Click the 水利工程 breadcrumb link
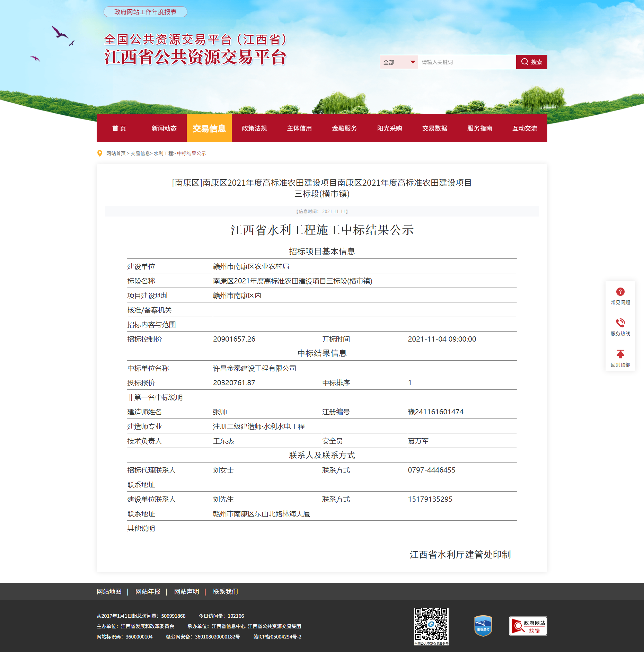The height and width of the screenshot is (652, 644). pyautogui.click(x=163, y=153)
